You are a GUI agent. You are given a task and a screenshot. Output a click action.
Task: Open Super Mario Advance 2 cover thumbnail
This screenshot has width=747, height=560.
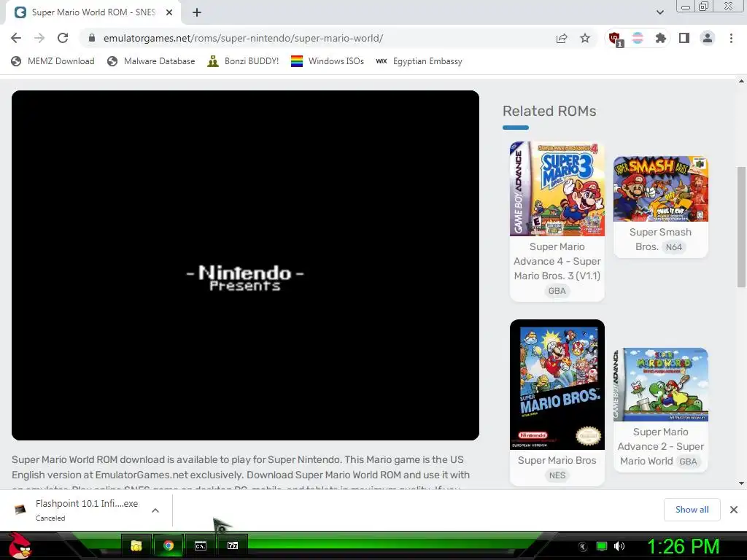tap(660, 385)
